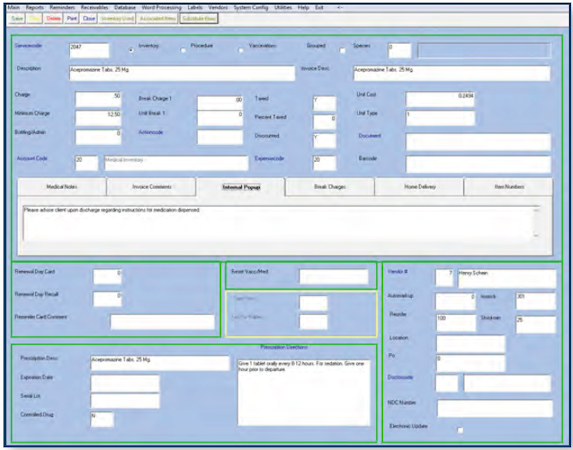The width and height of the screenshot is (573, 450).
Task: Select the Procedure radio button
Action: pos(183,50)
